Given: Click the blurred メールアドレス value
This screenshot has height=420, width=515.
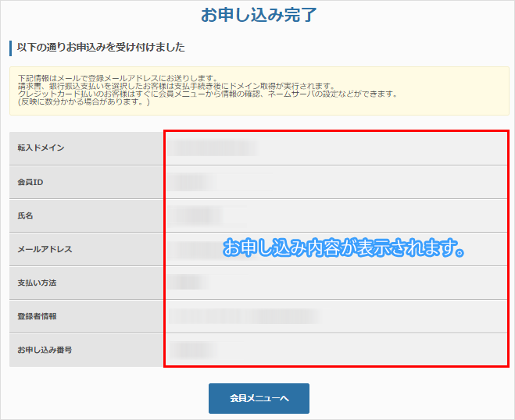Looking at the screenshot, I should (x=197, y=249).
